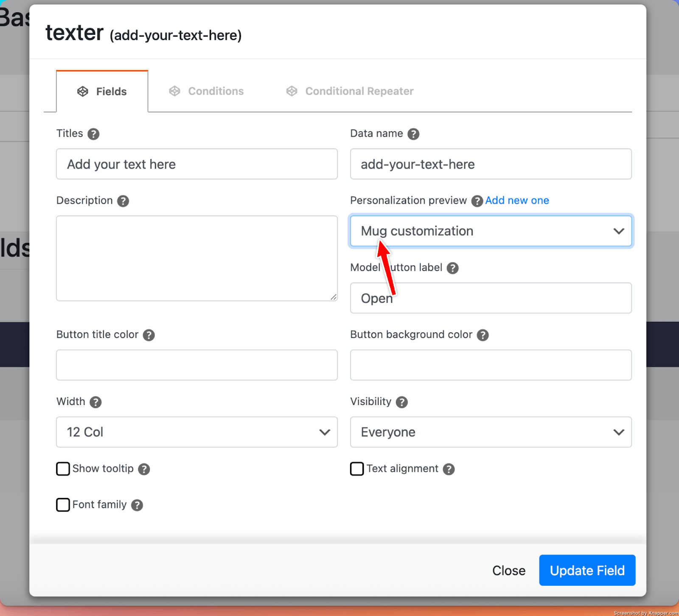The image size is (679, 616).
Task: Switch to the Conditions tab
Action: coord(207,91)
